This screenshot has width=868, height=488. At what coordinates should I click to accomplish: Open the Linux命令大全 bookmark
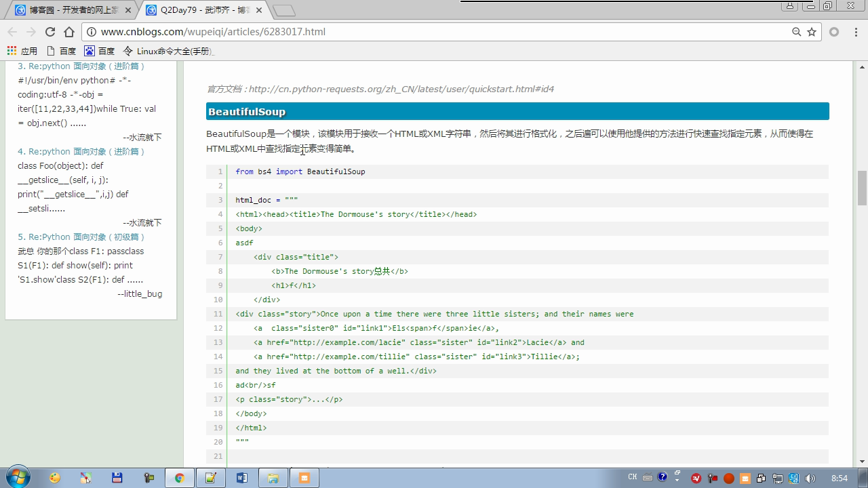coord(168,51)
